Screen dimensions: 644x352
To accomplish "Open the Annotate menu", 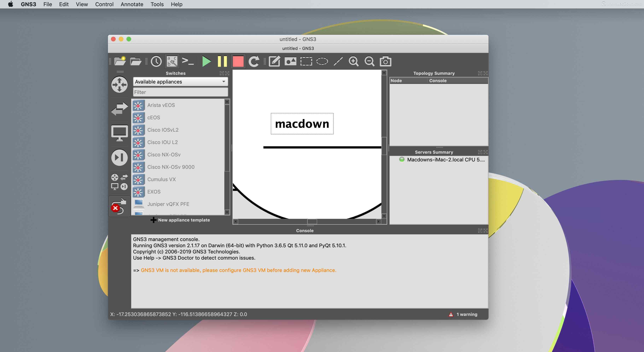I will click(132, 4).
